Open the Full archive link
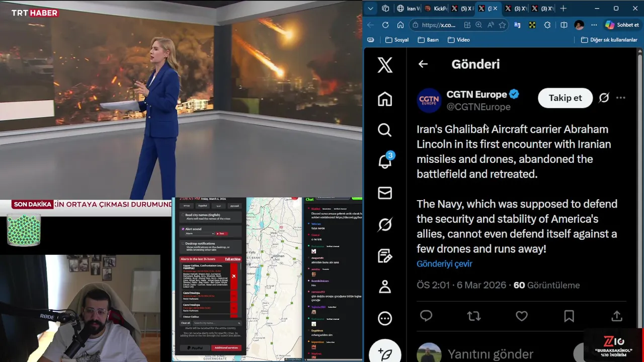Viewport: 644px width, 362px height. coord(232,259)
